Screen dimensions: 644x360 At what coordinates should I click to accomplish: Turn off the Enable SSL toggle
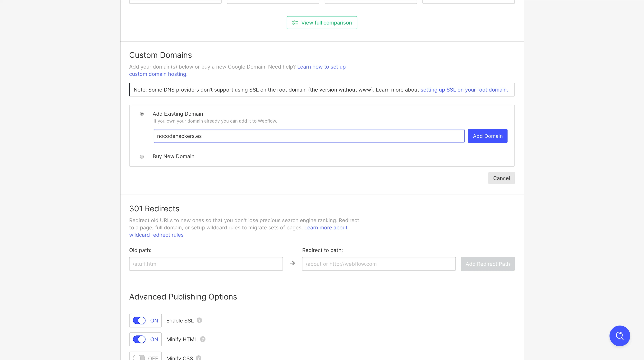pos(139,321)
